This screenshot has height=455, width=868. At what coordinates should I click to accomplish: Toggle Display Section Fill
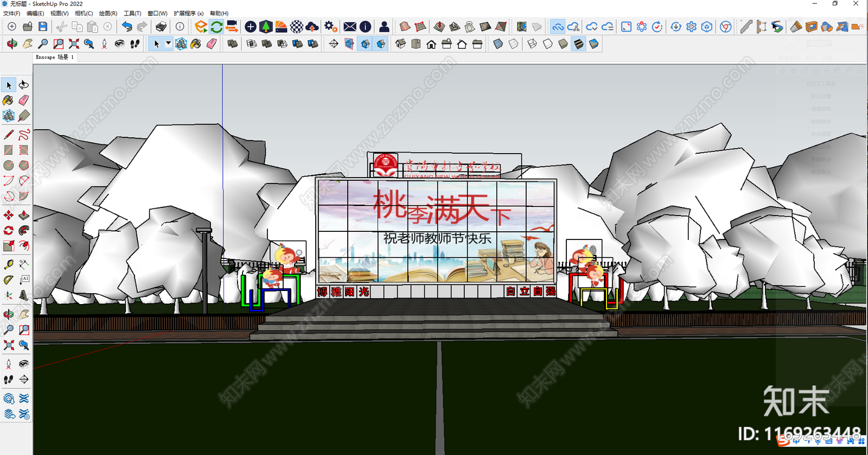pos(381,43)
